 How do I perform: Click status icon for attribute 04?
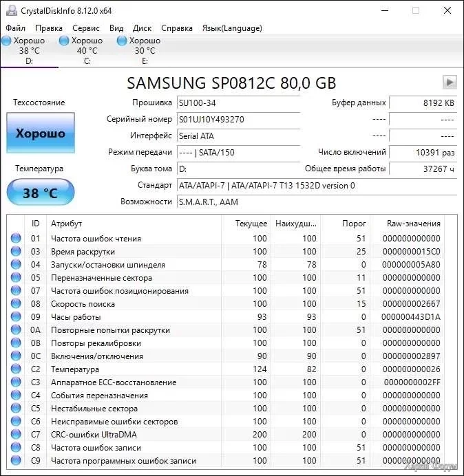[x=16, y=264]
